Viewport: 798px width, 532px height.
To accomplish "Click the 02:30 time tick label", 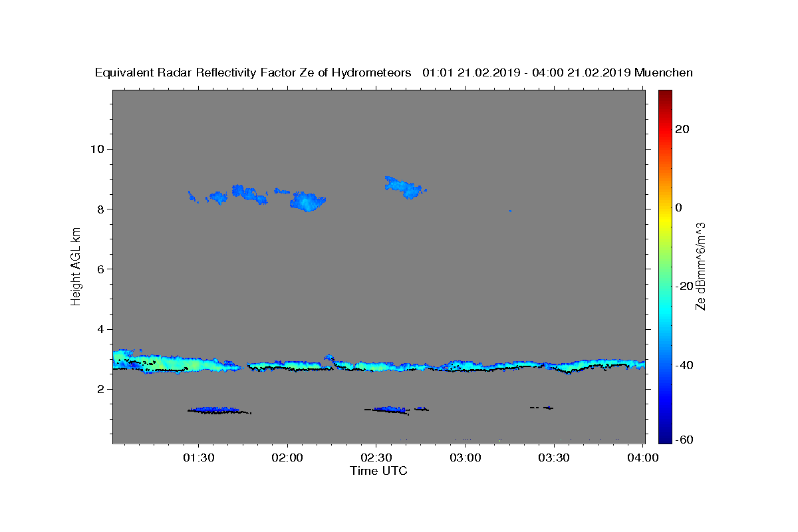I will click(376, 458).
